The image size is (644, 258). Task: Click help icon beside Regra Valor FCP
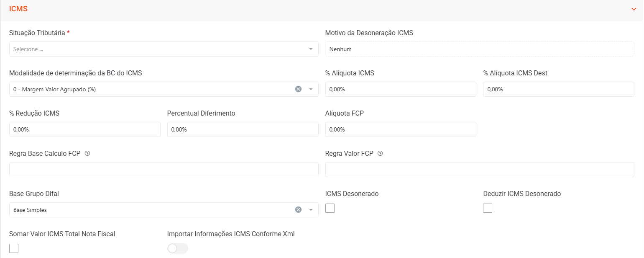point(380,154)
